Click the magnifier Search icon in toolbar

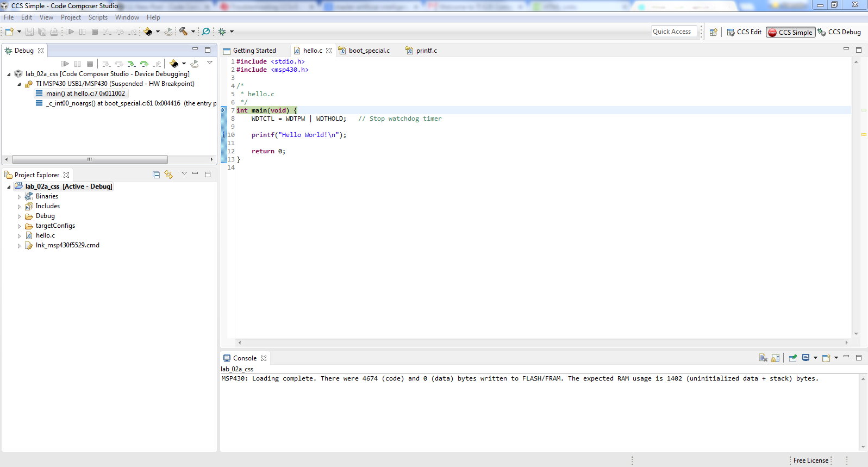pyautogui.click(x=206, y=32)
